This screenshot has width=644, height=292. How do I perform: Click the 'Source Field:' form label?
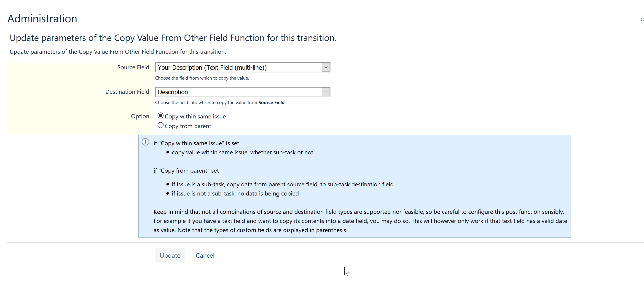pyautogui.click(x=134, y=67)
